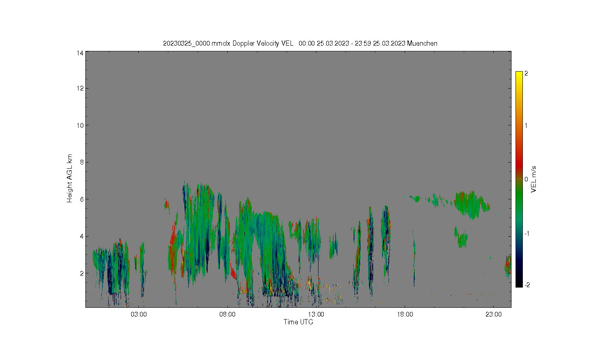Click the plot title text '20230325_0000.mmclx Doppler Velocity VEL'
Image resolution: width=607 pixels, height=364 pixels.
(x=228, y=43)
